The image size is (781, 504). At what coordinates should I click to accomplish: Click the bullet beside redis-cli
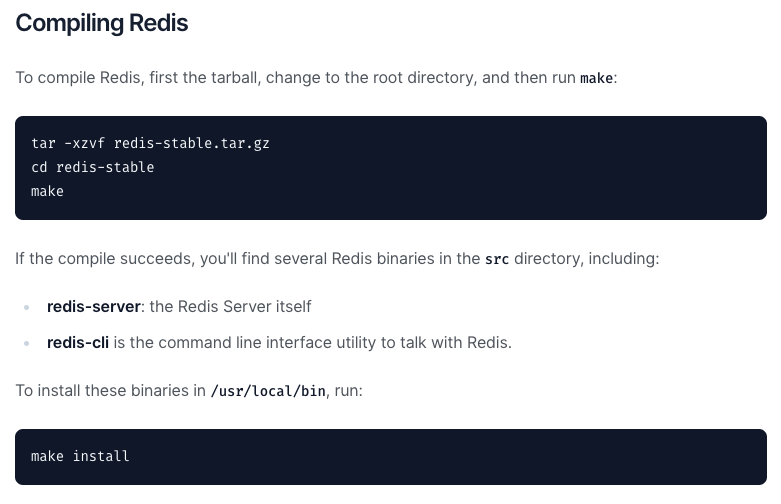[x=27, y=343]
